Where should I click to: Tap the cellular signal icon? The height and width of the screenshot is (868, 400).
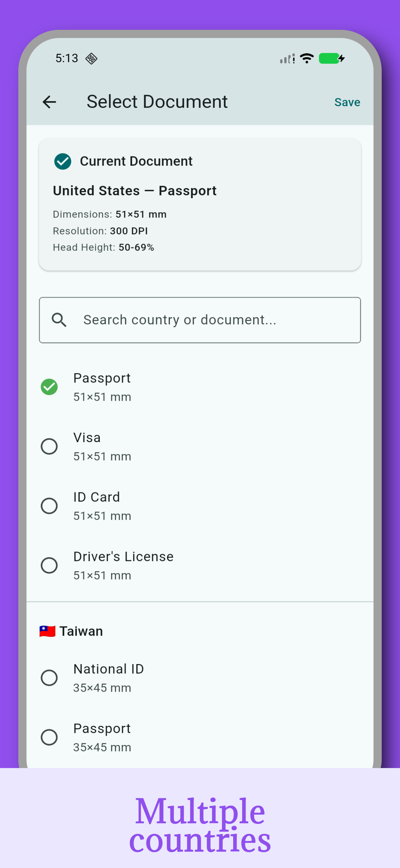pos(287,59)
